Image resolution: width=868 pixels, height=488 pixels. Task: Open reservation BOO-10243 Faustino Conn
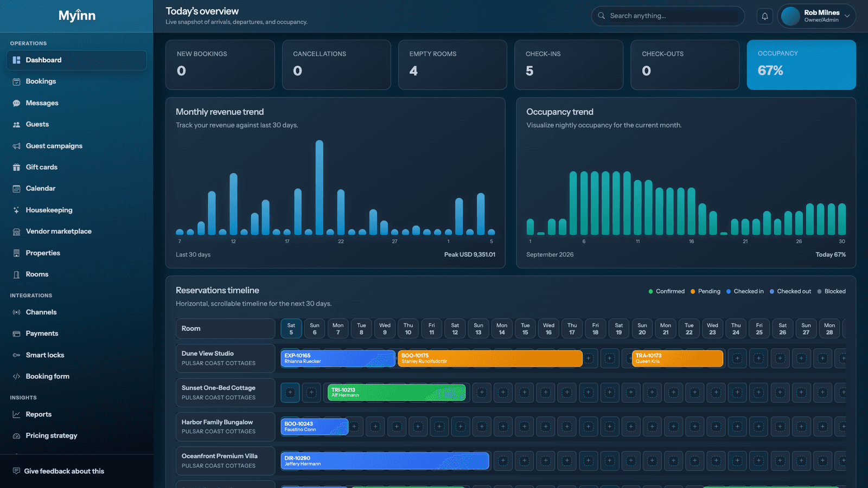tap(315, 427)
